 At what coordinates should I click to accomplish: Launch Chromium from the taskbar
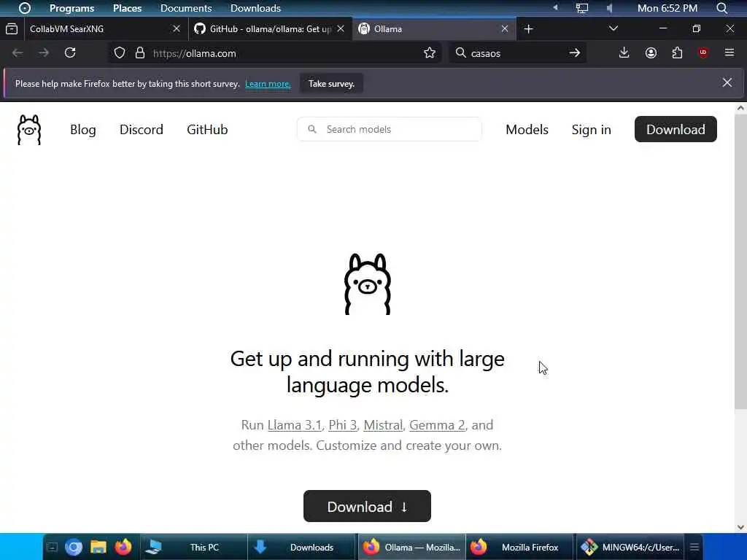[x=74, y=547]
